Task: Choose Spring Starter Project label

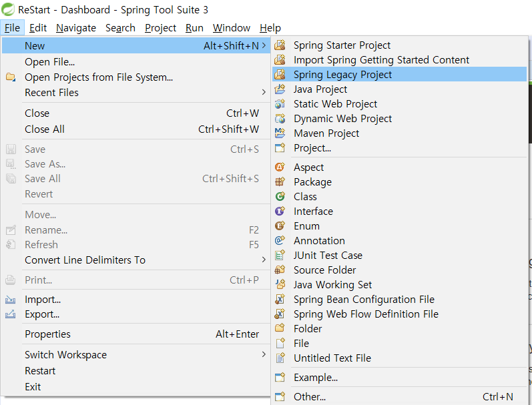Action: click(342, 45)
